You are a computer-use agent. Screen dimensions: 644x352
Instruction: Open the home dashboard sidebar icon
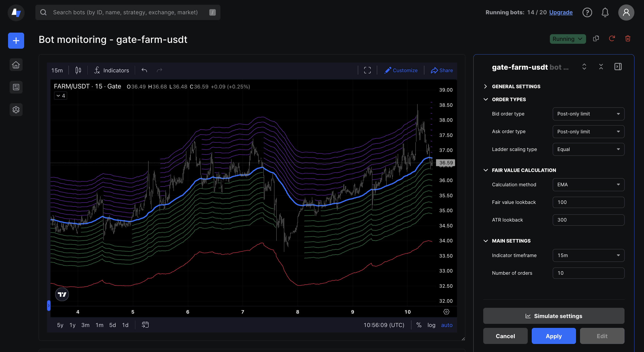(x=16, y=65)
